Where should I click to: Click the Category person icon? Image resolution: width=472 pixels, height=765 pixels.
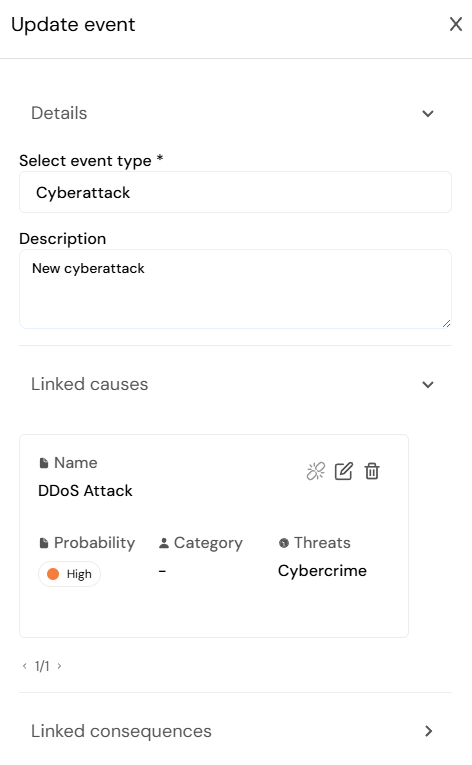[x=164, y=543]
